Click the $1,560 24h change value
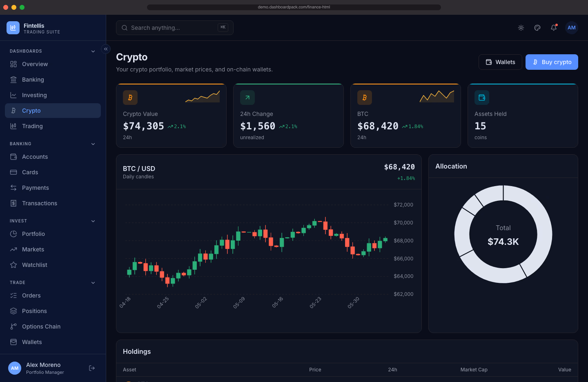 (x=258, y=126)
